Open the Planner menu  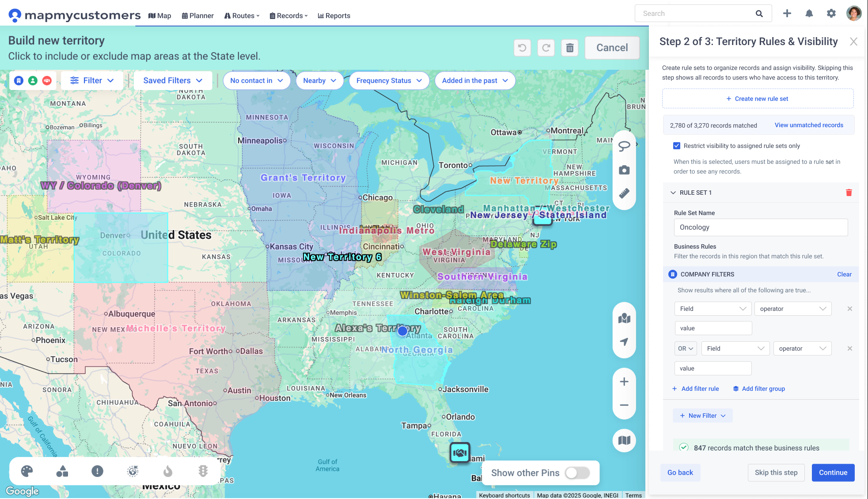(197, 16)
